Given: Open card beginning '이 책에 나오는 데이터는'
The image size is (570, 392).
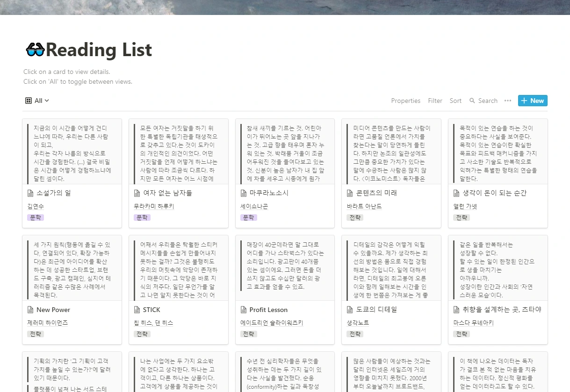Looking at the screenshot, I should [x=498, y=372].
